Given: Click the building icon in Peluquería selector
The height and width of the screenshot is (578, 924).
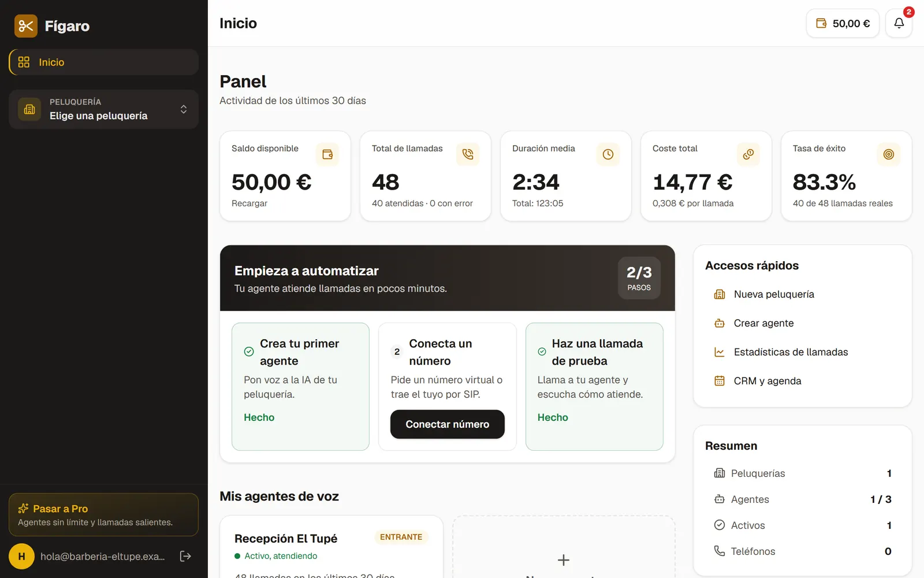Looking at the screenshot, I should [29, 109].
